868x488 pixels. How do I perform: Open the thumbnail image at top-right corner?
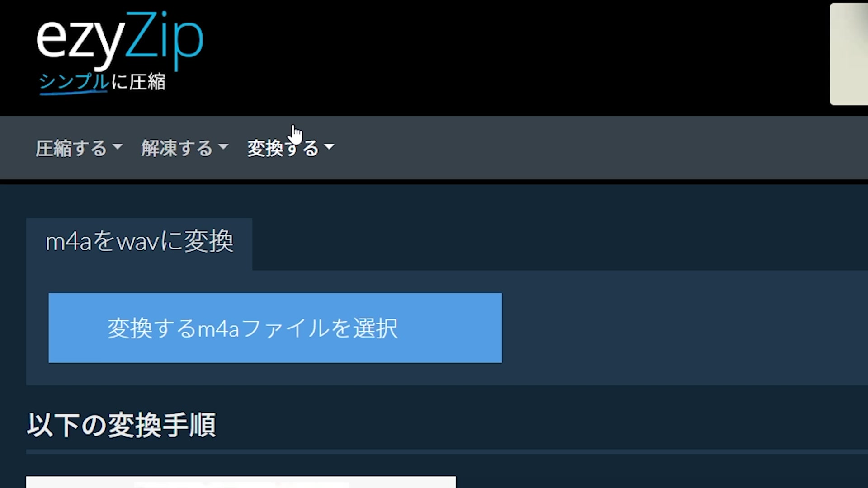coord(849,54)
